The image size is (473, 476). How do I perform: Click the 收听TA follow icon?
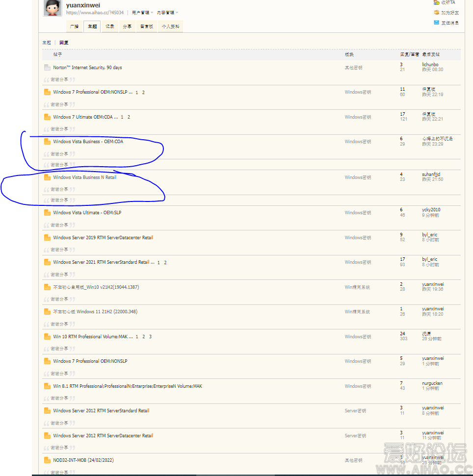click(437, 2)
